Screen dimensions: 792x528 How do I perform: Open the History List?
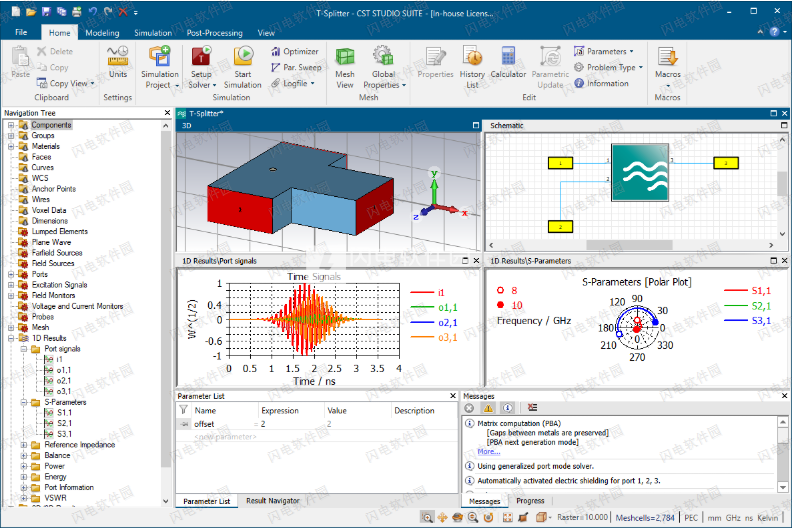pyautogui.click(x=472, y=67)
